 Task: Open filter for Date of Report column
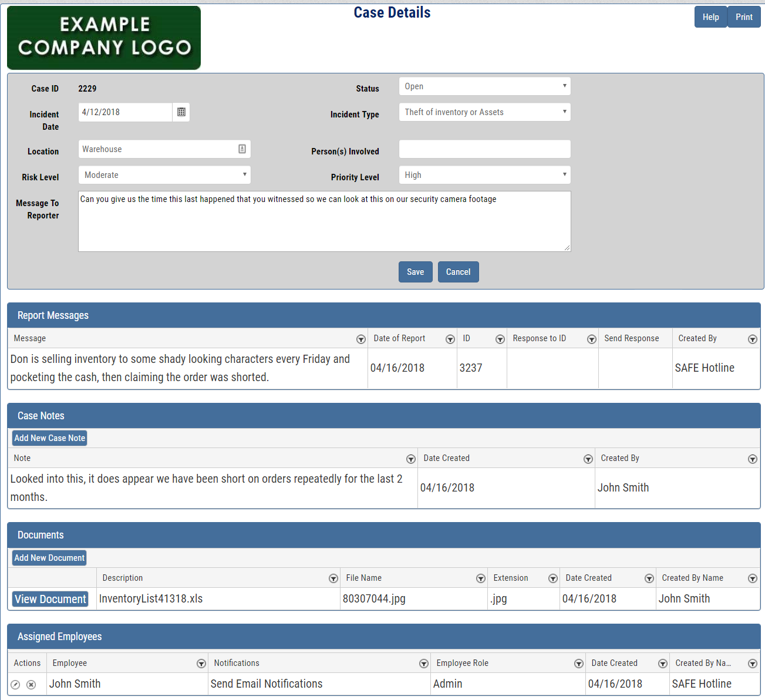pyautogui.click(x=450, y=339)
